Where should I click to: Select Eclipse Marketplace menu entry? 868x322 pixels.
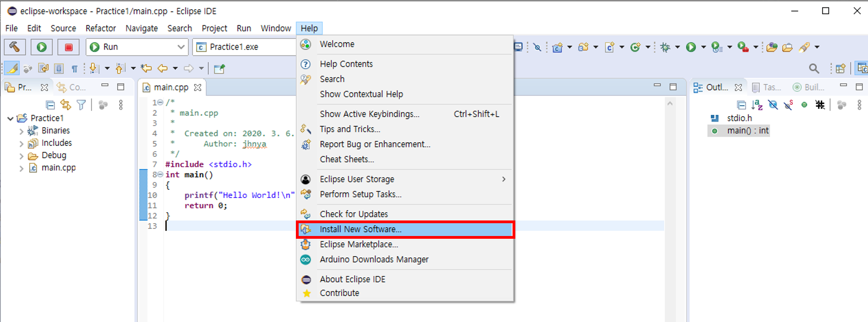(405, 244)
